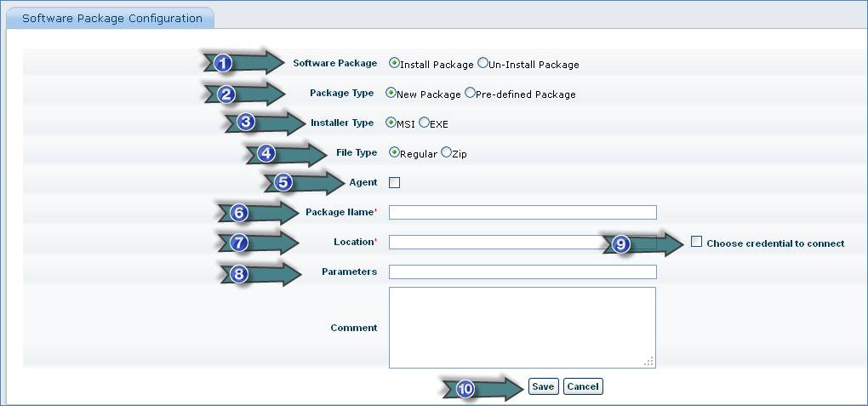Choose the Pre-defined Package option
The image size is (868, 406).
(x=470, y=94)
